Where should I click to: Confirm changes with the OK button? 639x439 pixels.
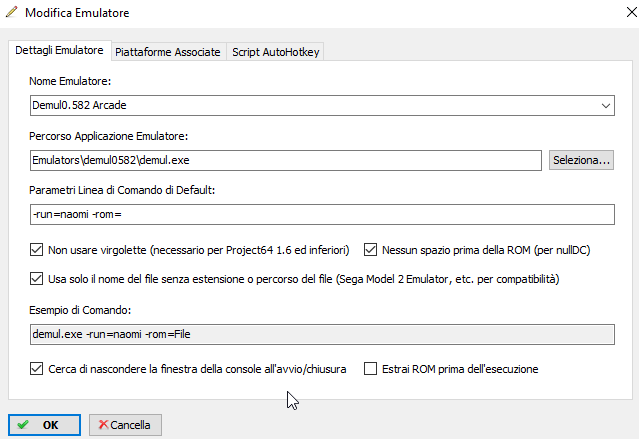pyautogui.click(x=44, y=425)
